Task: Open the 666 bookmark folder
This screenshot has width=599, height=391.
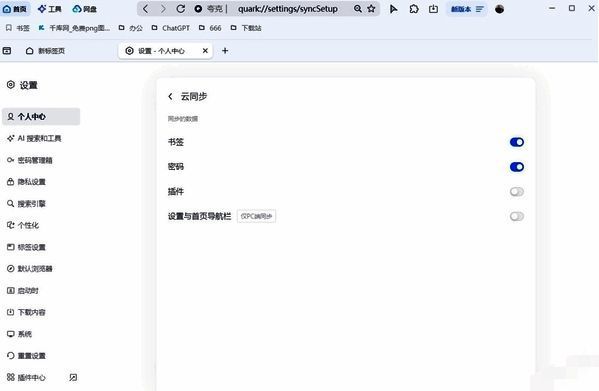Action: click(x=210, y=28)
